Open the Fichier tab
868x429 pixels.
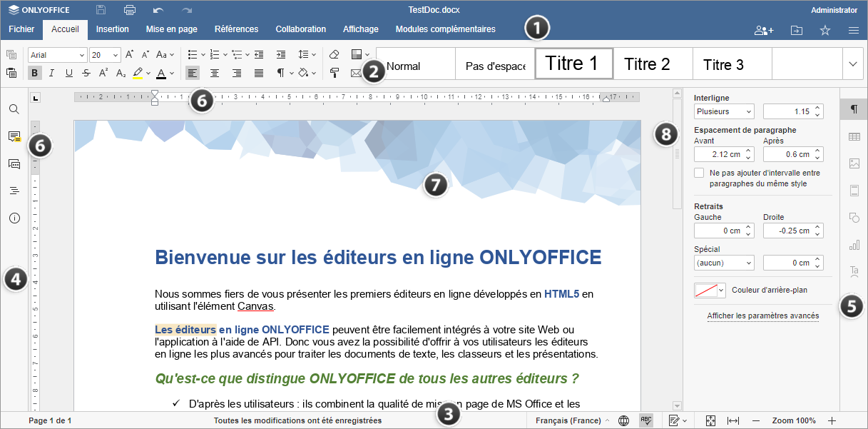(21, 29)
